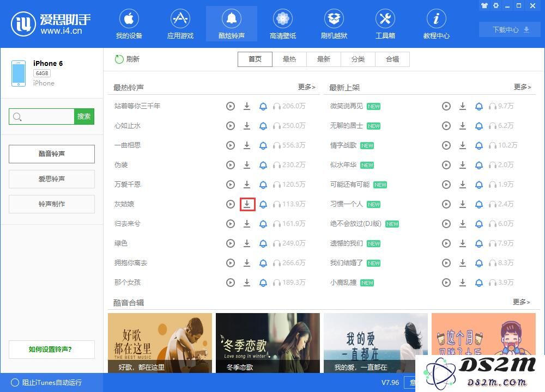The height and width of the screenshot is (392, 545).
Task: Download the 拥抱你离去 ringtone
Action: point(247,263)
